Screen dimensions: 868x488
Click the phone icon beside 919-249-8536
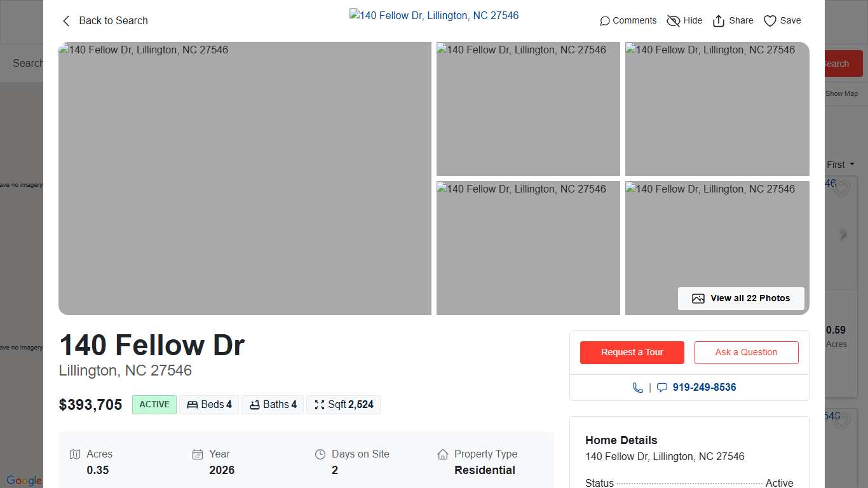click(x=638, y=387)
